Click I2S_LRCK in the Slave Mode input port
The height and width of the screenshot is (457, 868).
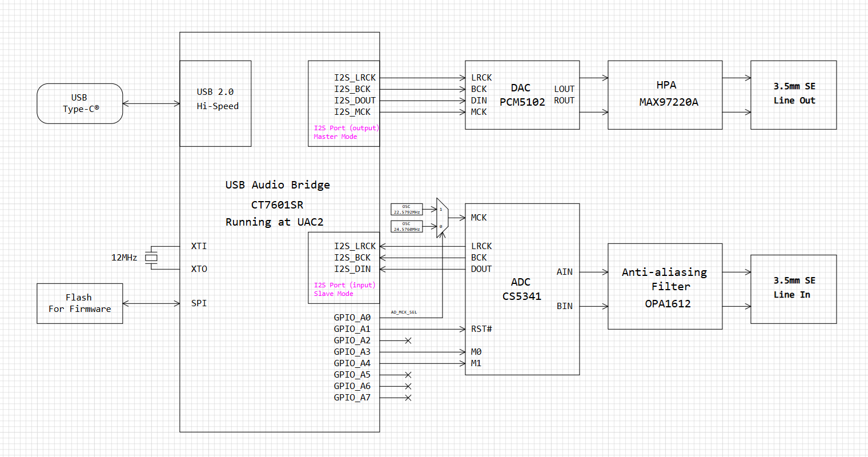355,246
